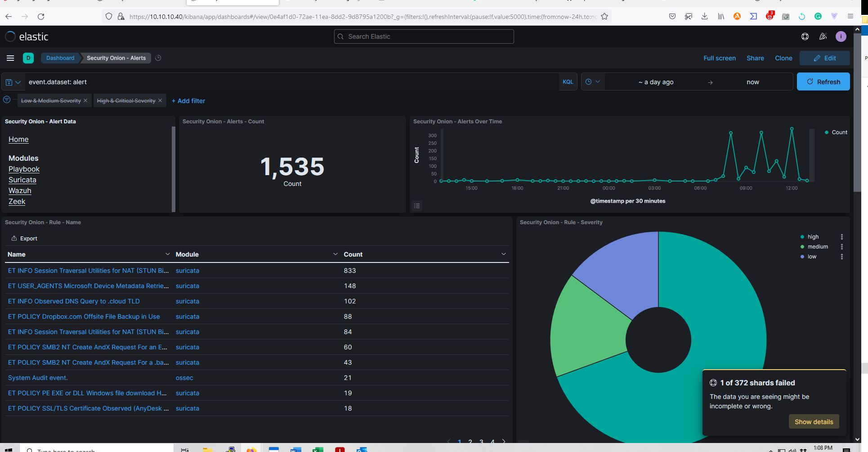Go back to the previous browser page
This screenshot has width=868, height=452.
(9, 16)
